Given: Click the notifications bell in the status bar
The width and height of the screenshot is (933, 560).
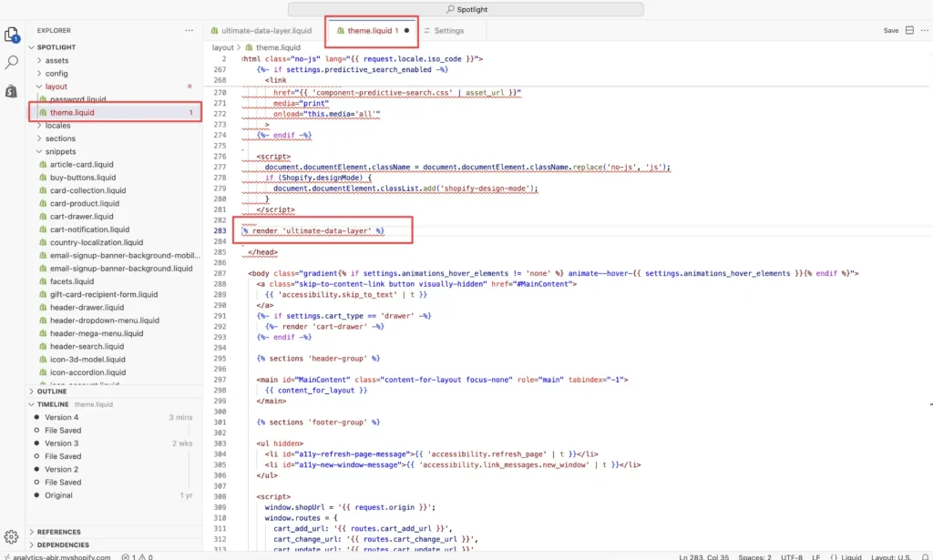Looking at the screenshot, I should pos(925,555).
